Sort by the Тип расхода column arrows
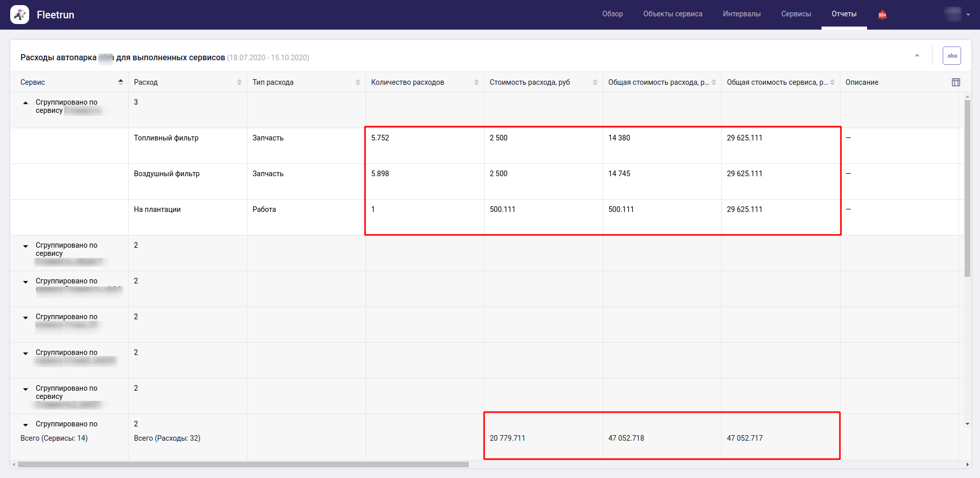The width and height of the screenshot is (980, 478). click(x=358, y=82)
